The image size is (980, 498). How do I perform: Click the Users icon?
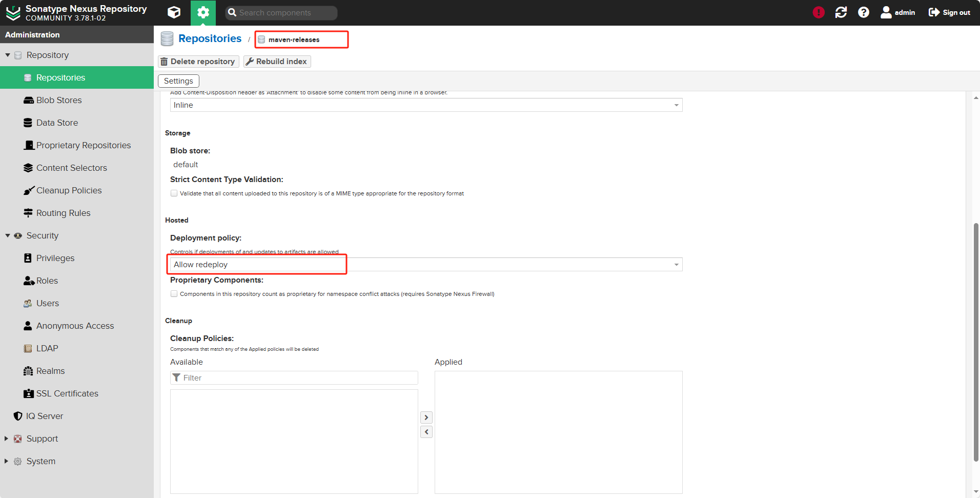28,303
